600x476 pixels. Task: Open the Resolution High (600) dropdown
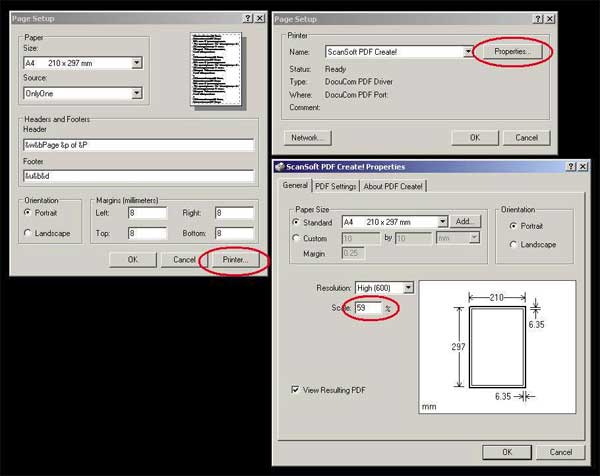(408, 288)
